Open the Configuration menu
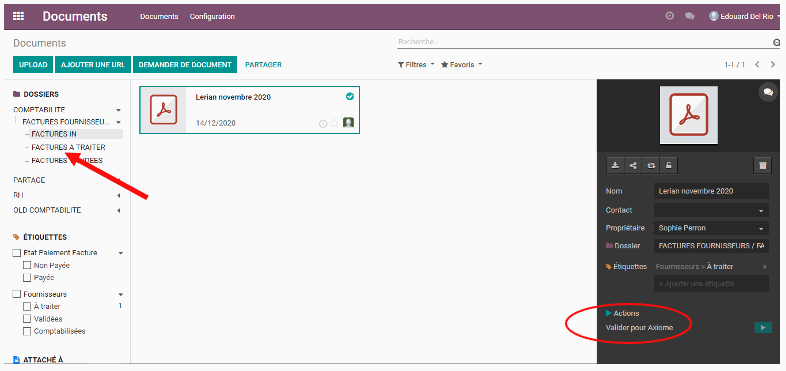Screen dimensions: 786x371 (x=212, y=17)
